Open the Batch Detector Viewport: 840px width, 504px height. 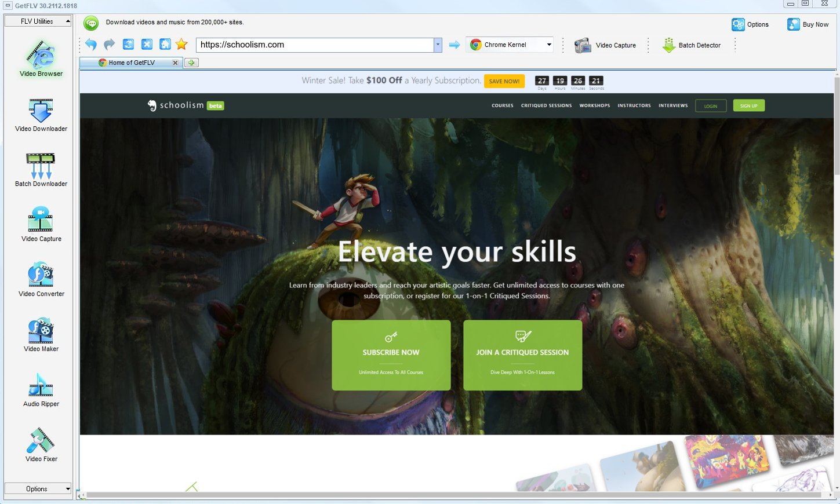pyautogui.click(x=692, y=45)
